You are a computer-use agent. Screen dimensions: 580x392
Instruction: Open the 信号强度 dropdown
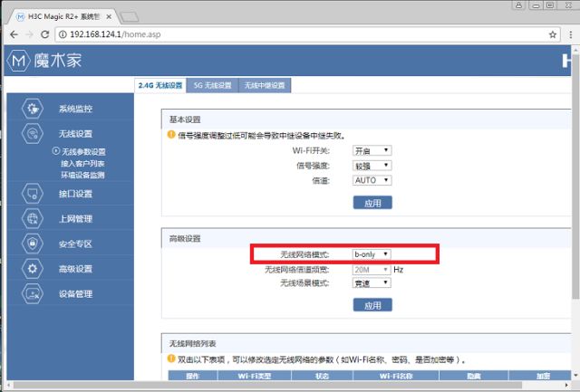[x=372, y=166]
